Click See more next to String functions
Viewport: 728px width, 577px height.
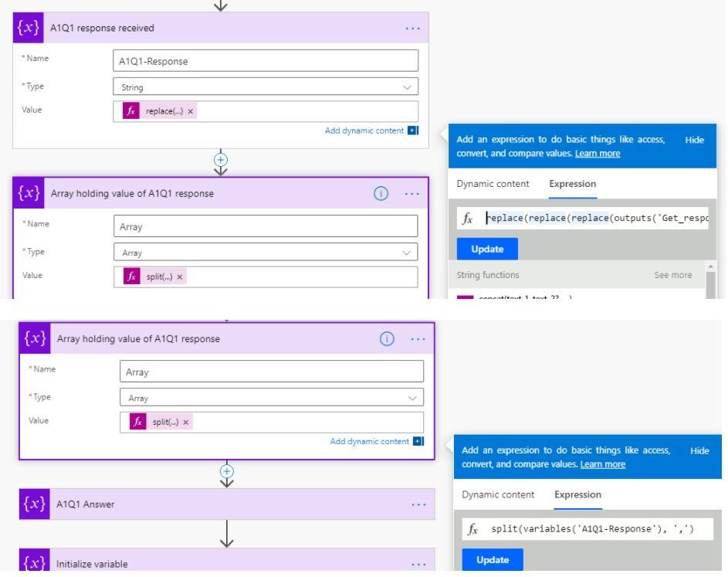pyautogui.click(x=672, y=275)
